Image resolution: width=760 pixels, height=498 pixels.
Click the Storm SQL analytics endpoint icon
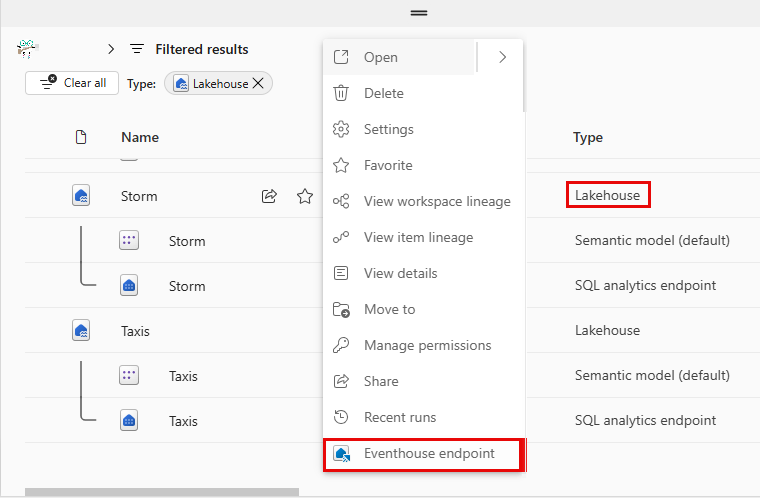[x=129, y=286]
